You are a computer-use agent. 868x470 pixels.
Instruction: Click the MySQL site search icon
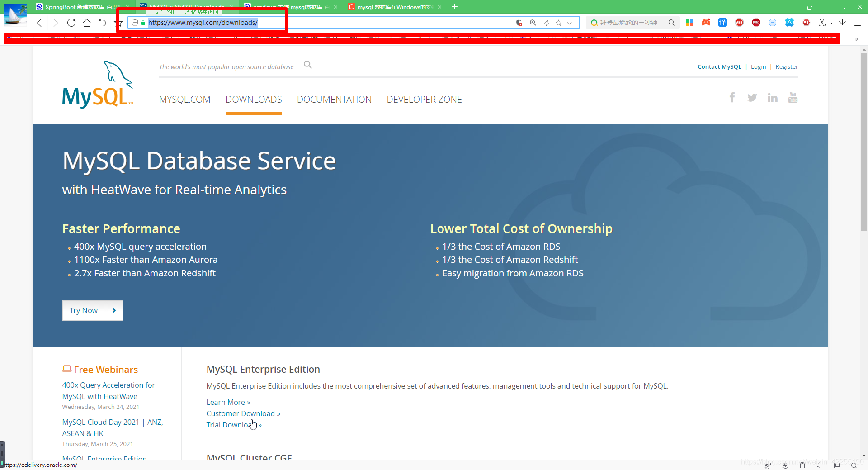308,65
